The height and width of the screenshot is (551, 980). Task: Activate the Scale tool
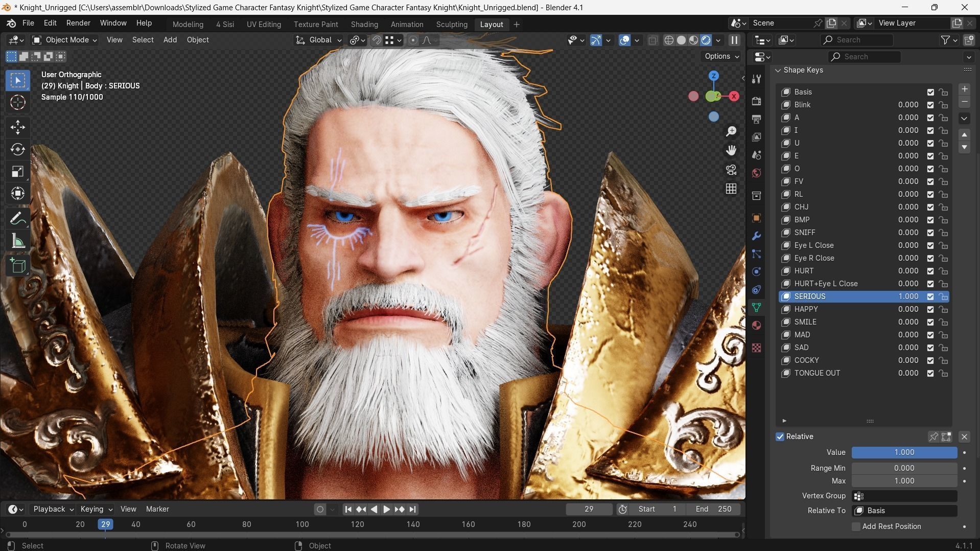(18, 171)
